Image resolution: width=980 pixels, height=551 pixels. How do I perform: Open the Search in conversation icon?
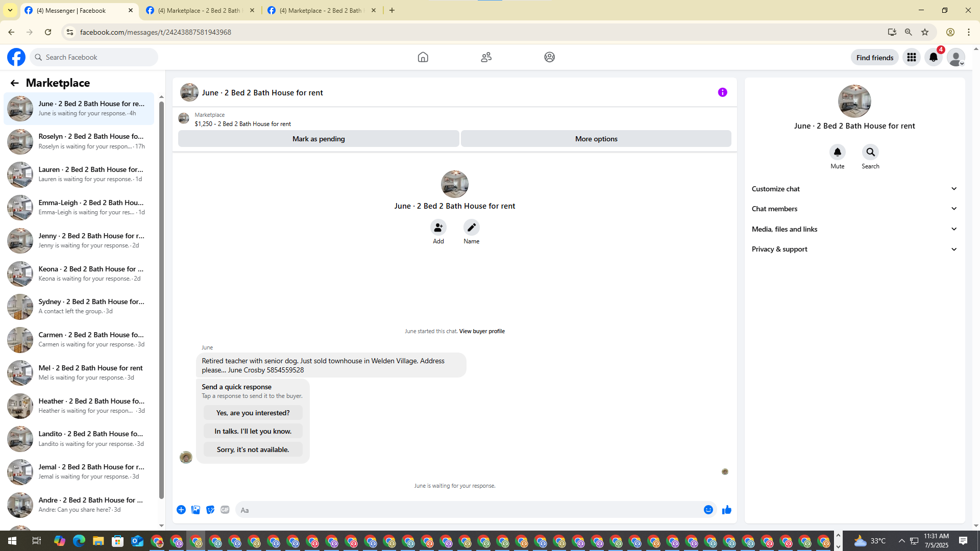(x=870, y=152)
